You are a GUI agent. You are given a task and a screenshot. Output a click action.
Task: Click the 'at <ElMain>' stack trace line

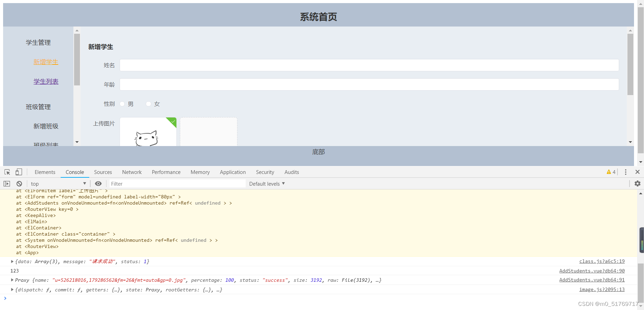coord(31,221)
